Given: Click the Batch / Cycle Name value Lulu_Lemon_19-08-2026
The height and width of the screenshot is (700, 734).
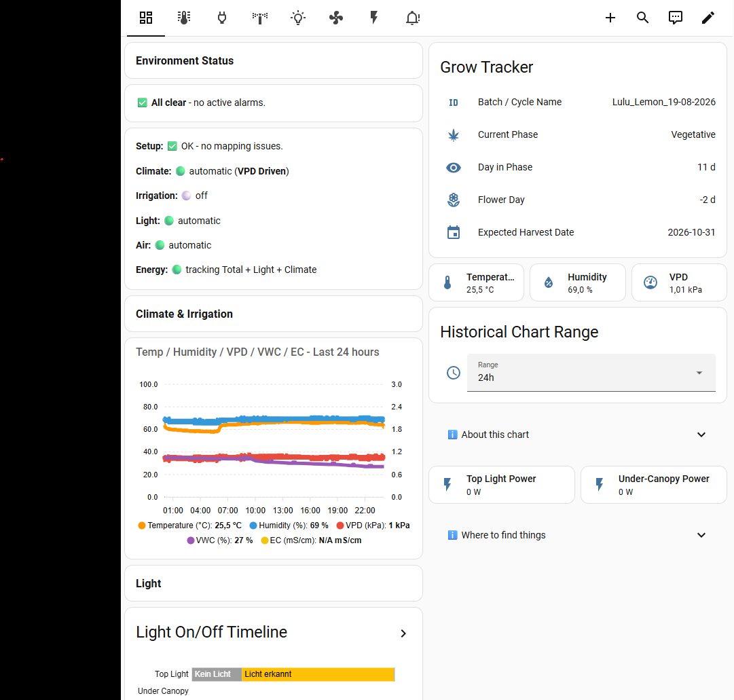Looking at the screenshot, I should point(664,102).
